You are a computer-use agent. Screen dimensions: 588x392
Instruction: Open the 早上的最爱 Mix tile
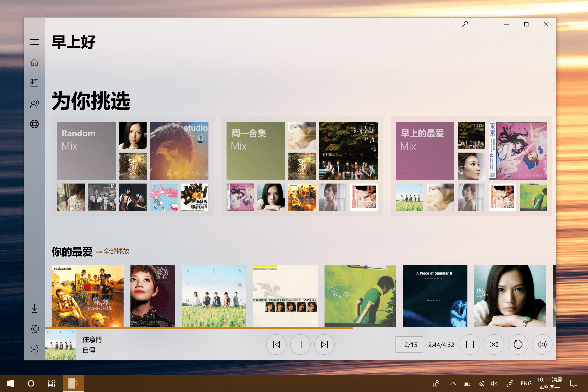[x=425, y=151]
